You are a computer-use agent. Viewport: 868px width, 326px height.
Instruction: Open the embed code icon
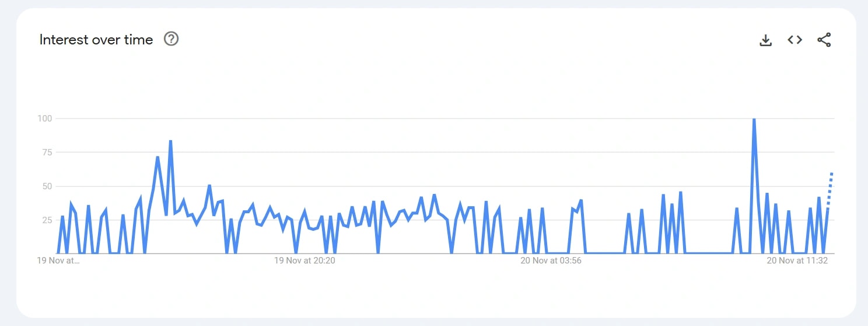[x=794, y=40]
